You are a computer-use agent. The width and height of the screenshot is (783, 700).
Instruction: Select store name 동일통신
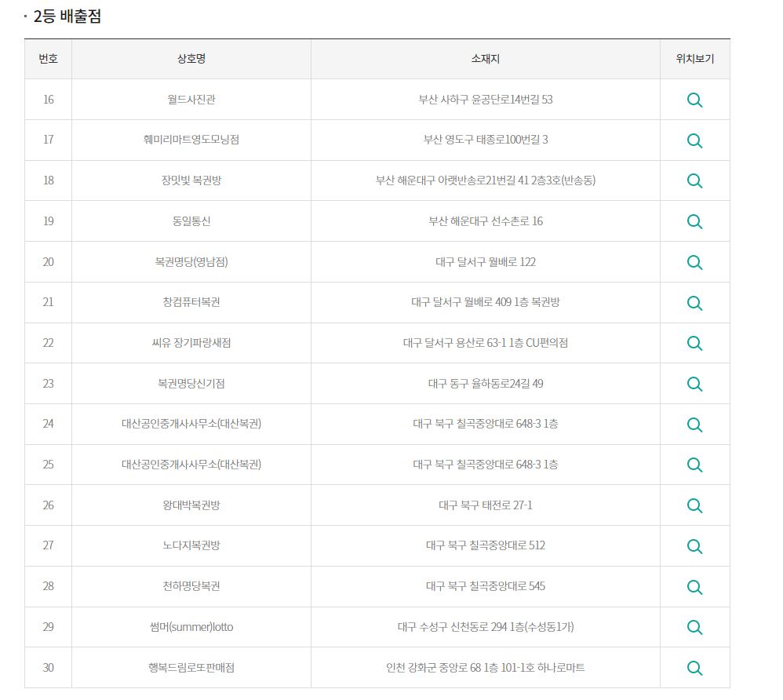[x=191, y=221]
